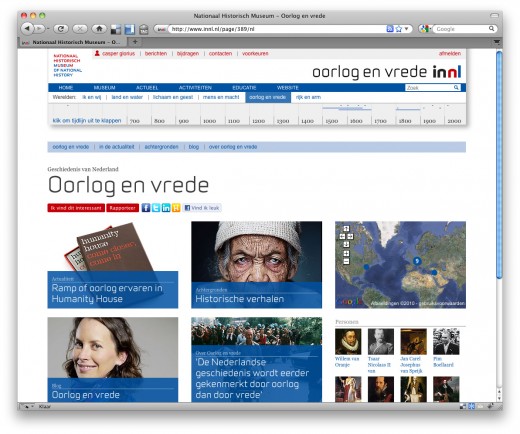Select the 'rijk en arm' world tab
This screenshot has width=520, height=434.
coord(308,97)
